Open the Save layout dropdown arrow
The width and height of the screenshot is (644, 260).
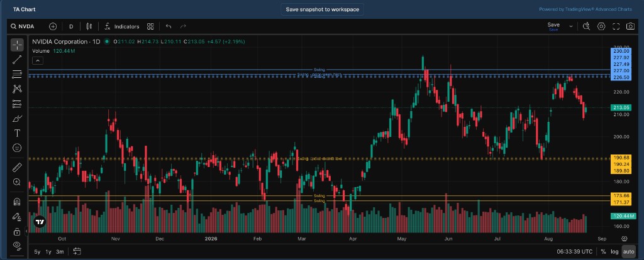point(570,26)
